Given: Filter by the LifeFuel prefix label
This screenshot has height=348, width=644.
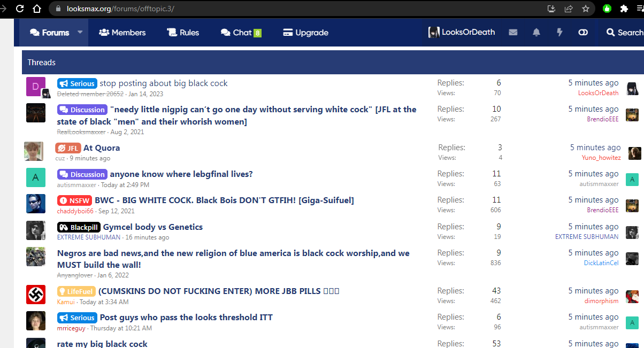Looking at the screenshot, I should pos(76,291).
